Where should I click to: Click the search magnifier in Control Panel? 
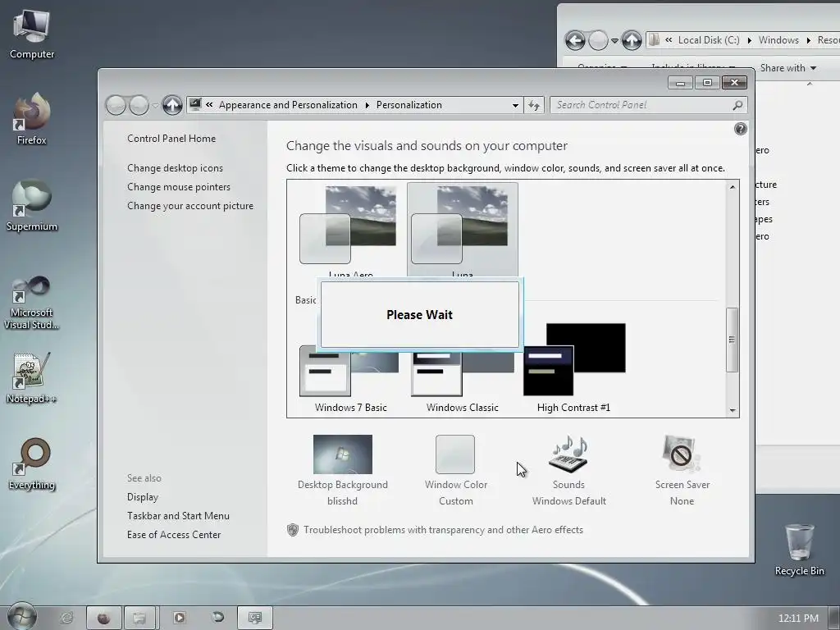pos(737,105)
